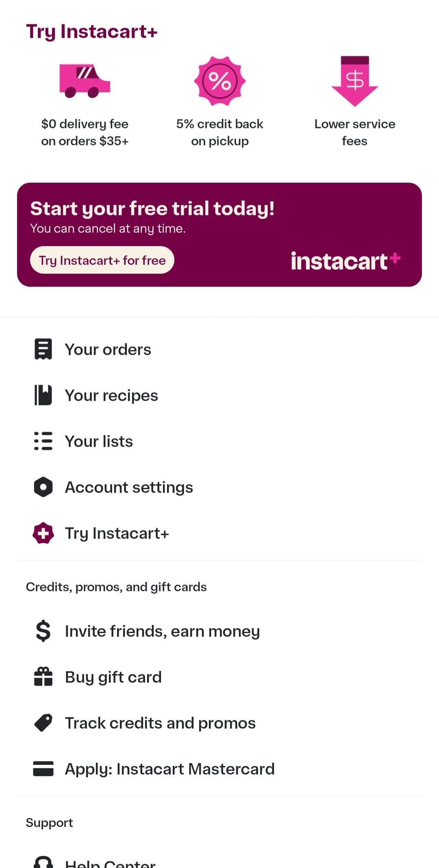Tap the pink delivery truck icon
The image size is (439, 868).
(x=85, y=81)
